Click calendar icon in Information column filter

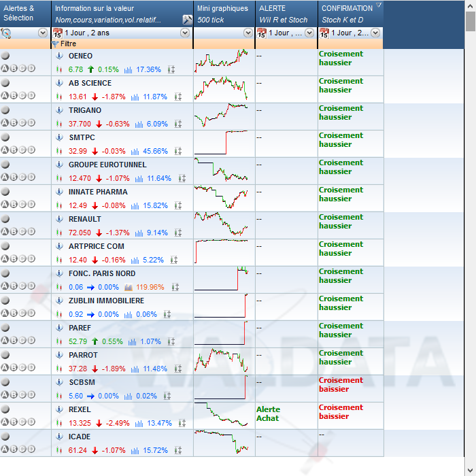click(57, 33)
